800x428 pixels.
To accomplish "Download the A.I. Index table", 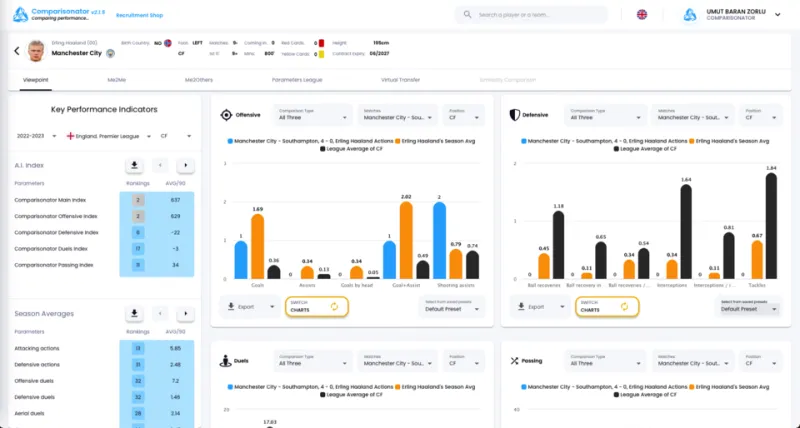I will 134,165.
